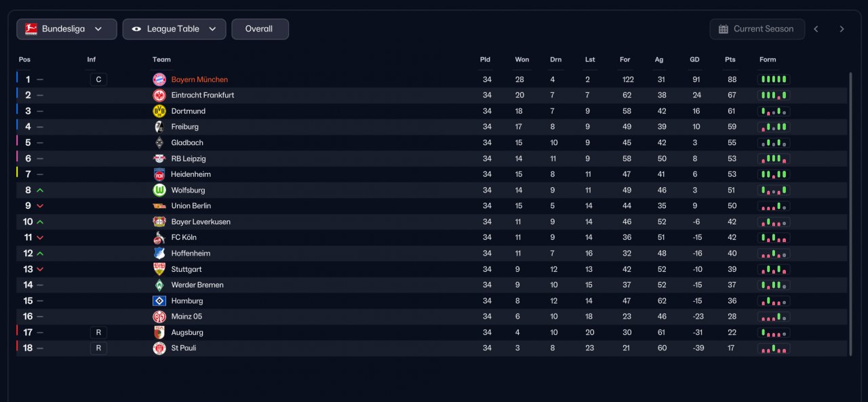Click the table's vertical scrollbar
The image size is (868, 402).
click(x=850, y=214)
